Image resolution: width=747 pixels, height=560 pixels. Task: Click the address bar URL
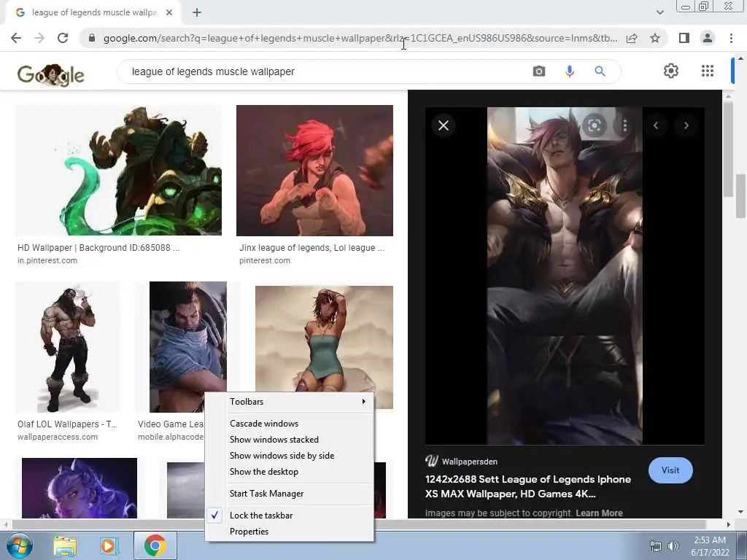360,38
